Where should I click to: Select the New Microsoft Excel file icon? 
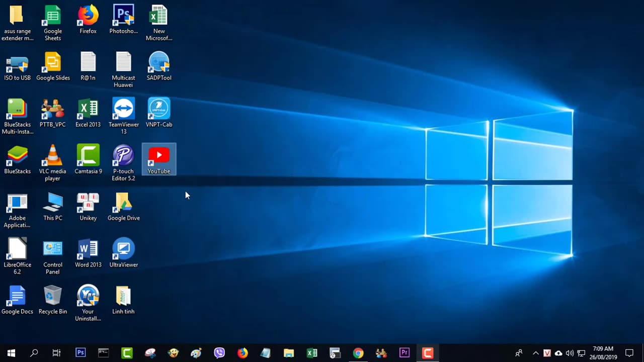159,23
